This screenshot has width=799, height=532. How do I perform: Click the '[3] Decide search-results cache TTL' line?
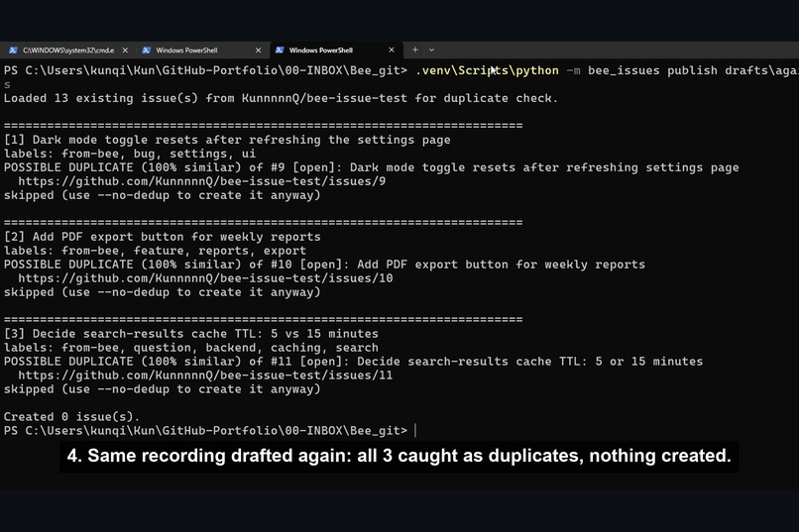(191, 334)
